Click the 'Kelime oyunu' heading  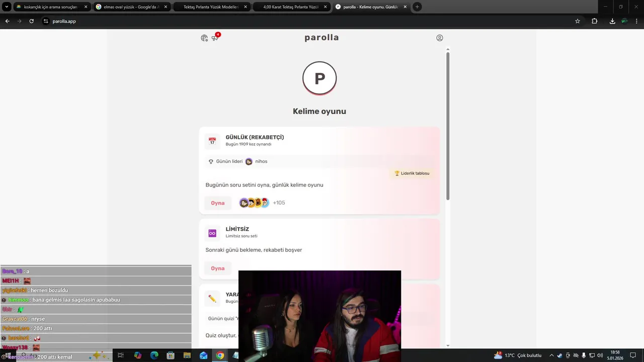pyautogui.click(x=319, y=111)
